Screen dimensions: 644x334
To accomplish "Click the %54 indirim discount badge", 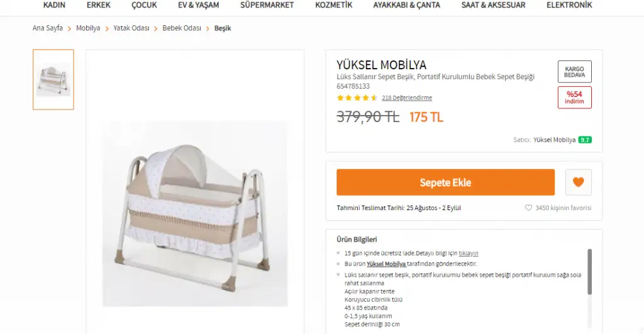I will coord(574,97).
